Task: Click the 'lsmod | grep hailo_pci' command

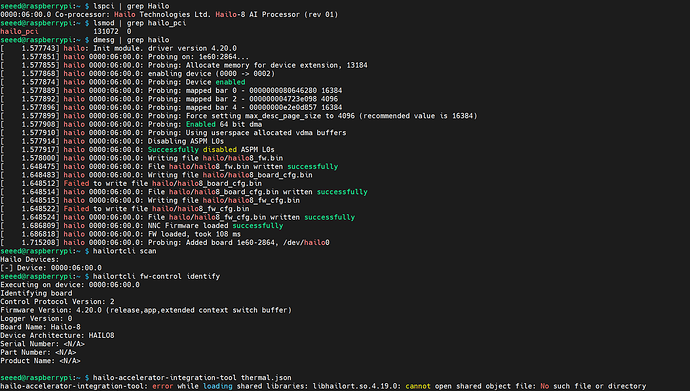Action: click(139, 23)
